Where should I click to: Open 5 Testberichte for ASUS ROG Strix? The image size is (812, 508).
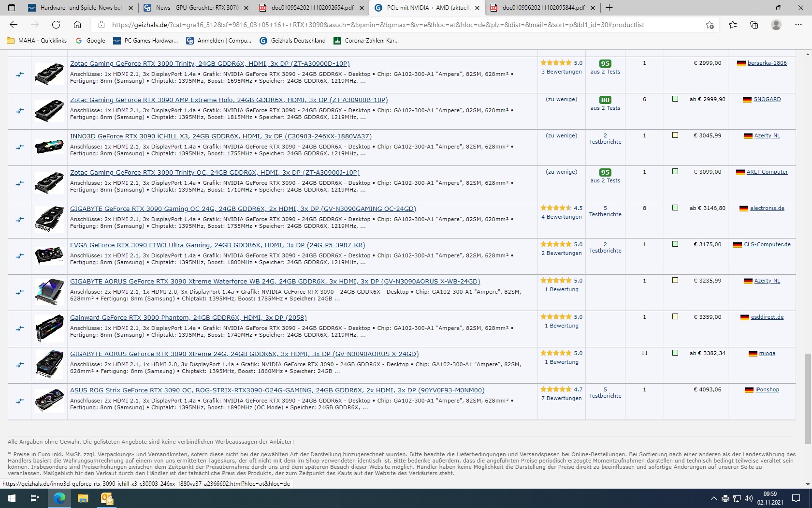[605, 392]
